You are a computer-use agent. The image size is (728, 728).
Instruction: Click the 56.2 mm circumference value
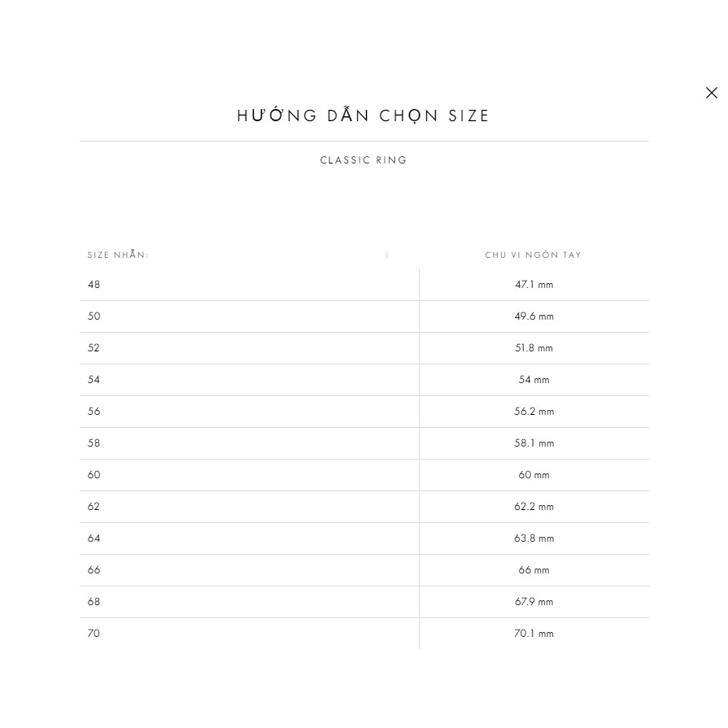pyautogui.click(x=534, y=412)
